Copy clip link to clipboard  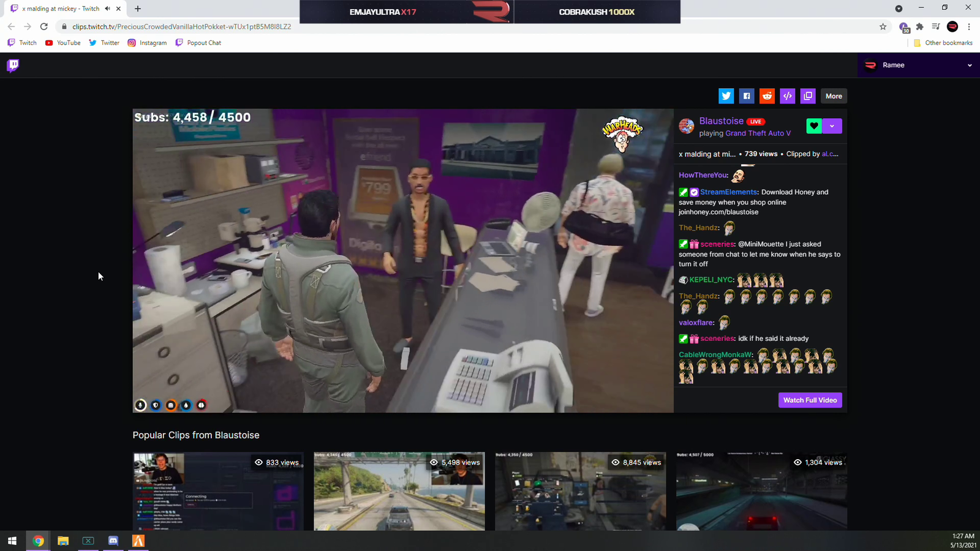(x=808, y=96)
